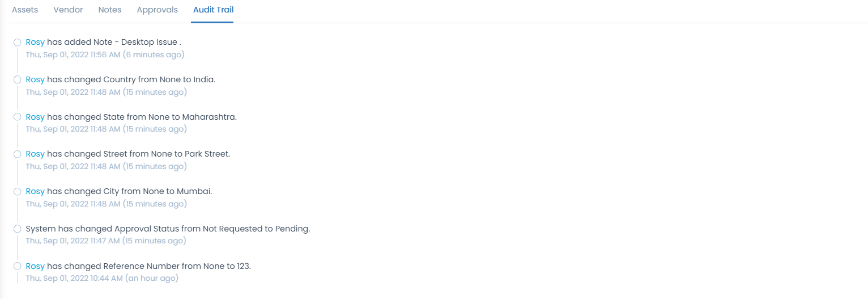Select timeline circle for Country change entry
Viewport: 868px width, 299px height.
(18, 80)
